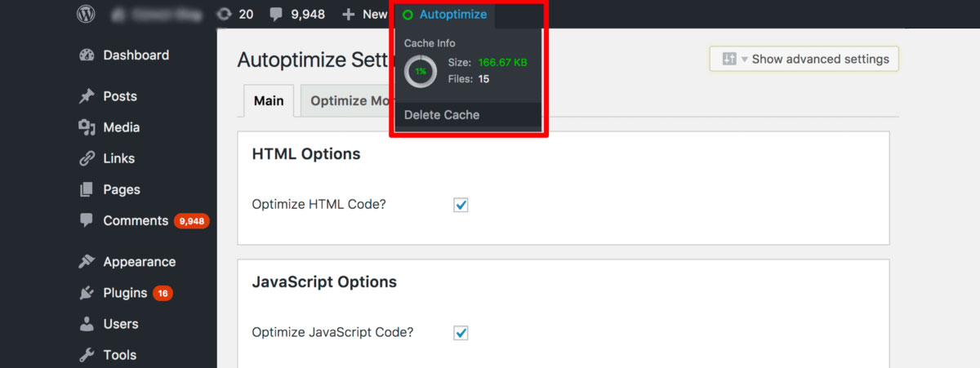The width and height of the screenshot is (980, 368).
Task: Open the Autoptimize admin bar menu
Action: tap(445, 14)
